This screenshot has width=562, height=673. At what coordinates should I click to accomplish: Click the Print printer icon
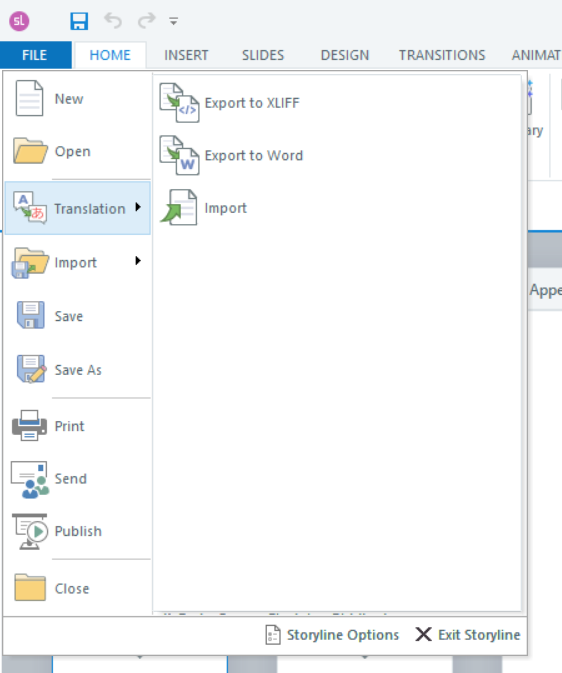(x=29, y=425)
